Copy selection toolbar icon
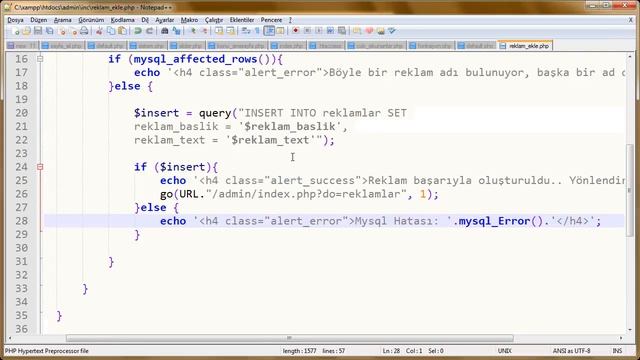 (111, 31)
